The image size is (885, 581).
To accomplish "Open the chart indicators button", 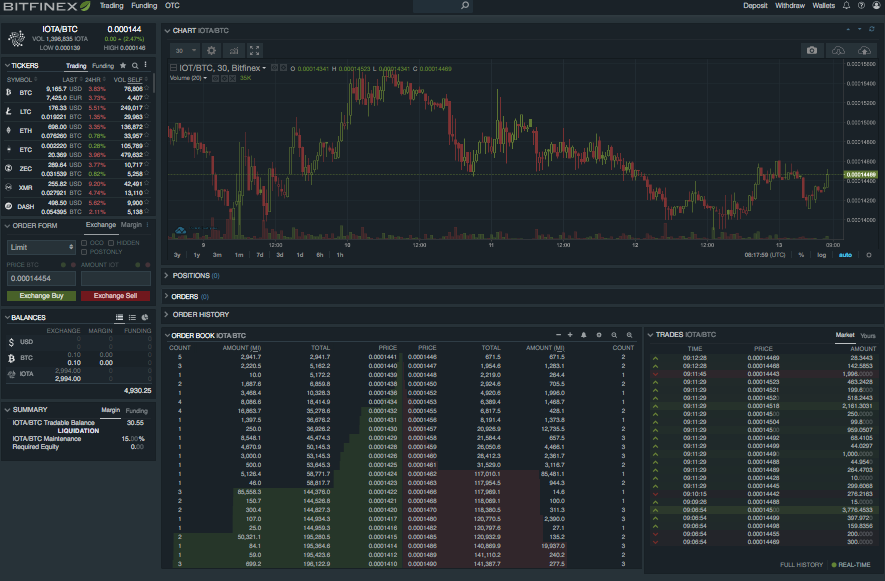I will [x=234, y=50].
